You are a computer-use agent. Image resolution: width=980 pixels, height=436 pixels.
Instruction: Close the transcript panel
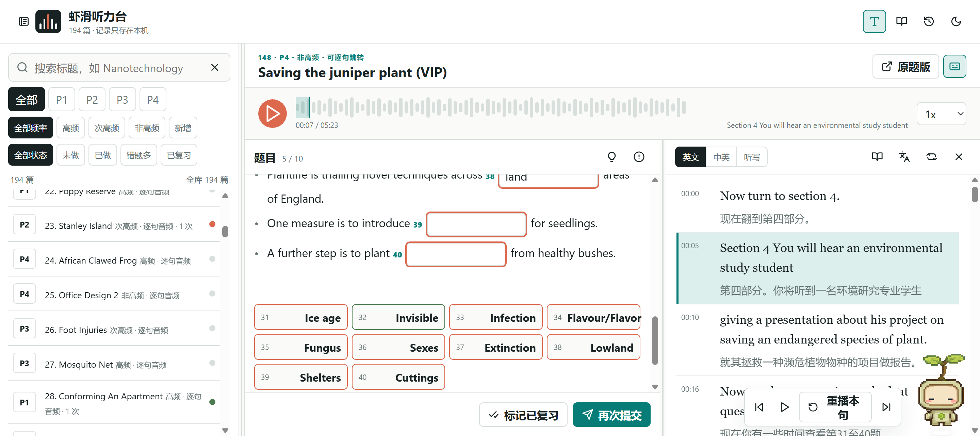tap(958, 156)
